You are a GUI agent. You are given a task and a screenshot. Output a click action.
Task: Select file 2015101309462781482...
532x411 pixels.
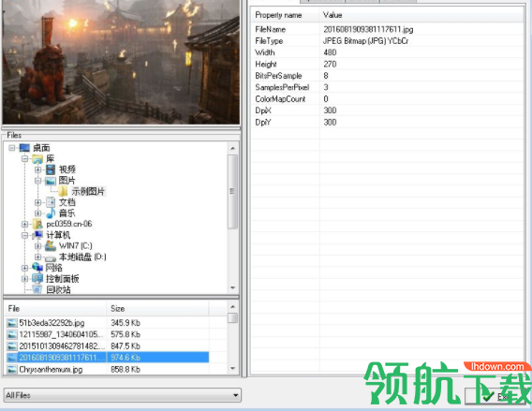[62, 346]
